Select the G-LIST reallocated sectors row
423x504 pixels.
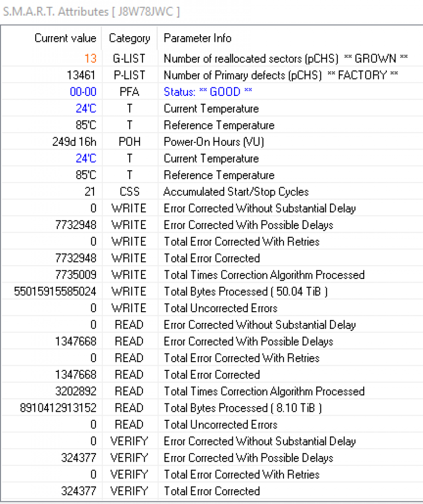[285, 59]
